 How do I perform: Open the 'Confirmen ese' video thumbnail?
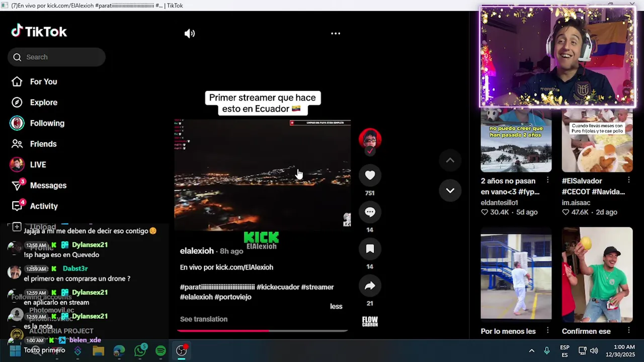tap(597, 274)
